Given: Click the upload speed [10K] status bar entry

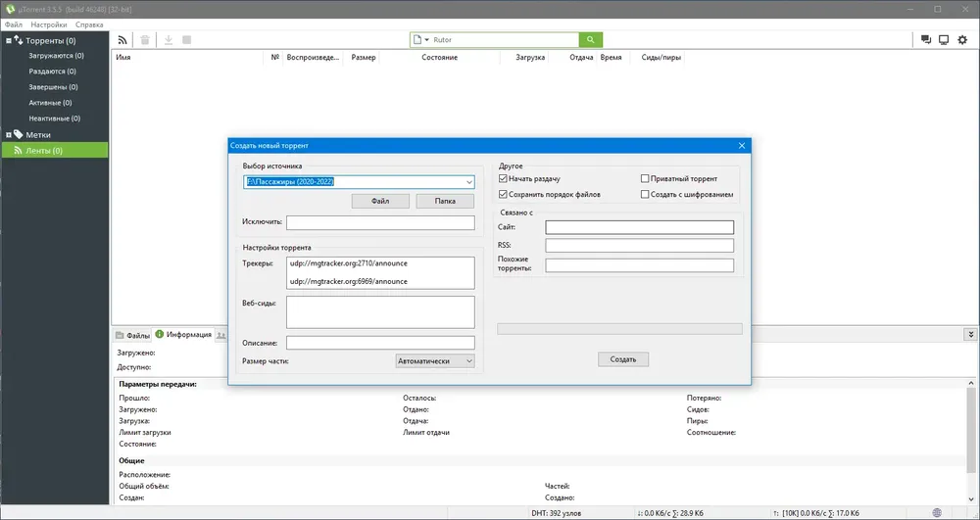Looking at the screenshot, I should click(x=815, y=513).
